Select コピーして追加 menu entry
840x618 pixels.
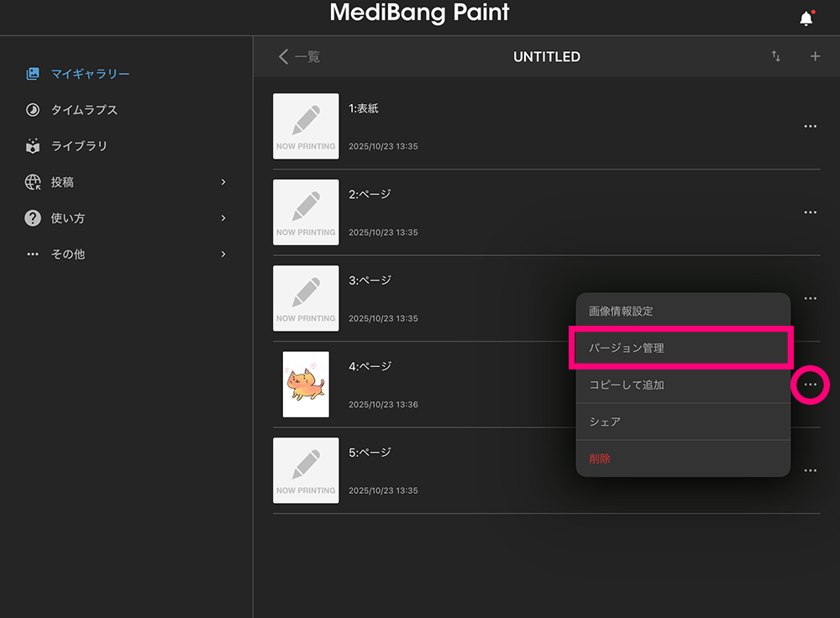click(681, 385)
